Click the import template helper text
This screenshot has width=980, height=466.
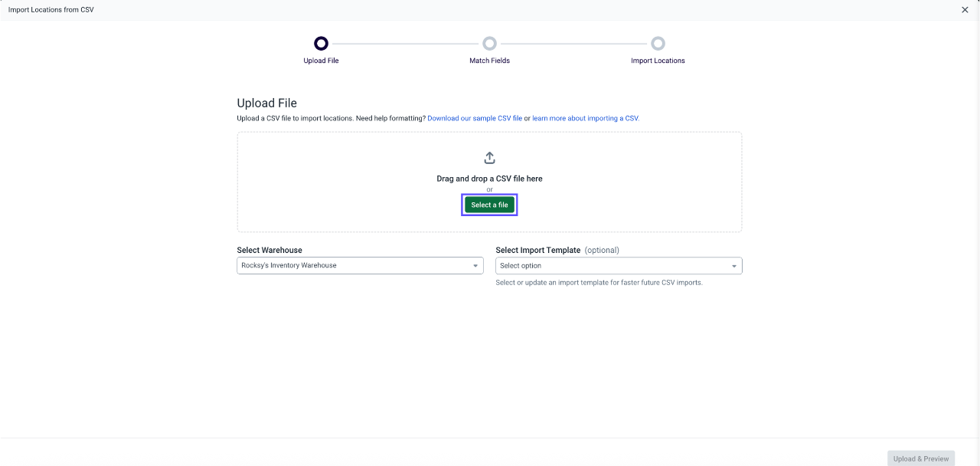(599, 282)
